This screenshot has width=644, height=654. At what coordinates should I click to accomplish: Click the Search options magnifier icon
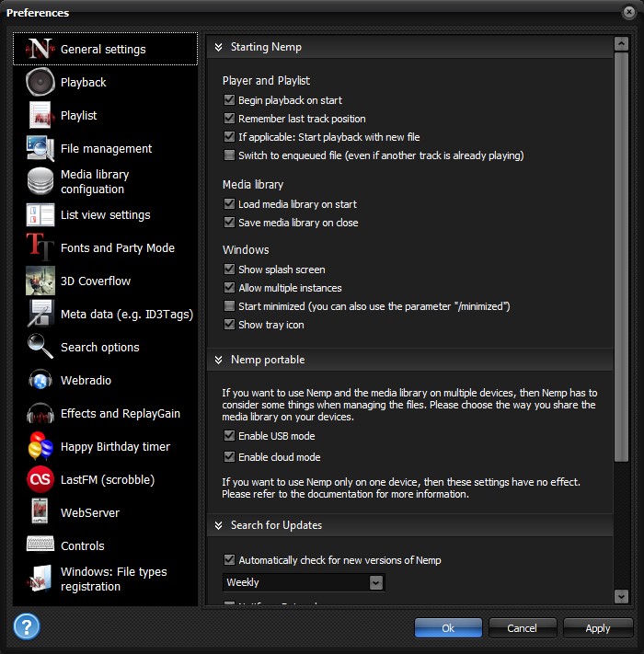point(40,348)
